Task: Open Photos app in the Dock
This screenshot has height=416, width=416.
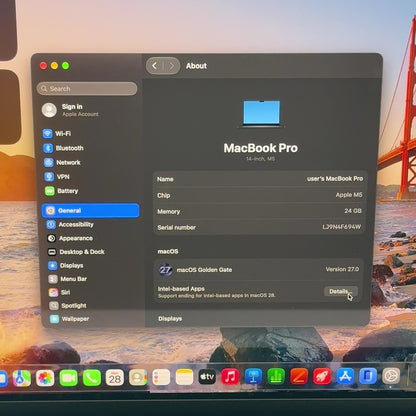Action: (x=45, y=378)
